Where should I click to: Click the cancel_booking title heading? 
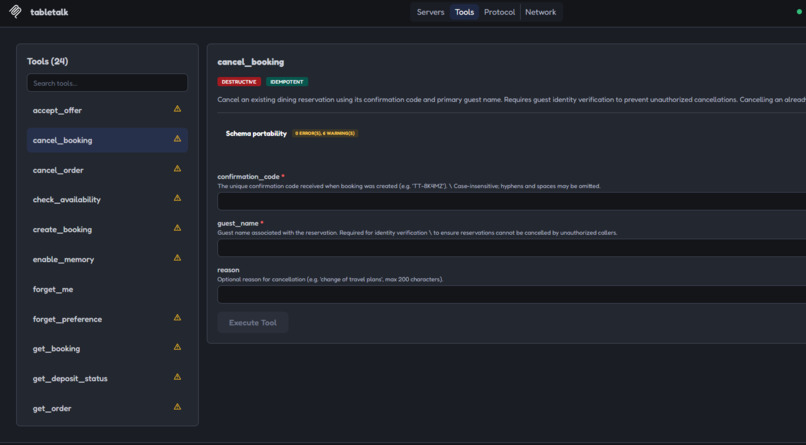[x=250, y=62]
